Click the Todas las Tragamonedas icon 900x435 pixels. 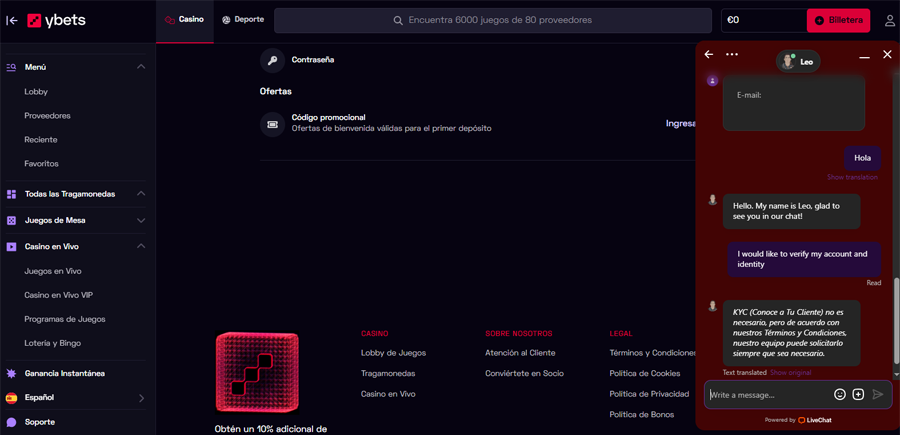pos(11,194)
